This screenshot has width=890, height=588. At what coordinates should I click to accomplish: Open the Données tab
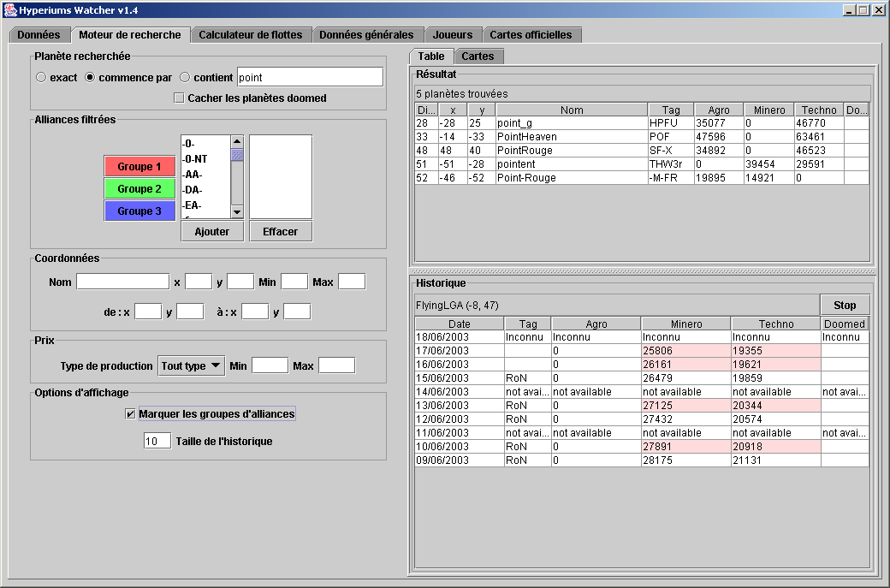(39, 34)
